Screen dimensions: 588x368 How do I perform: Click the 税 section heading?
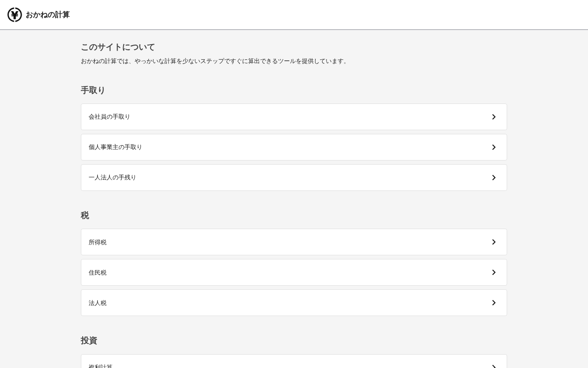tap(85, 215)
